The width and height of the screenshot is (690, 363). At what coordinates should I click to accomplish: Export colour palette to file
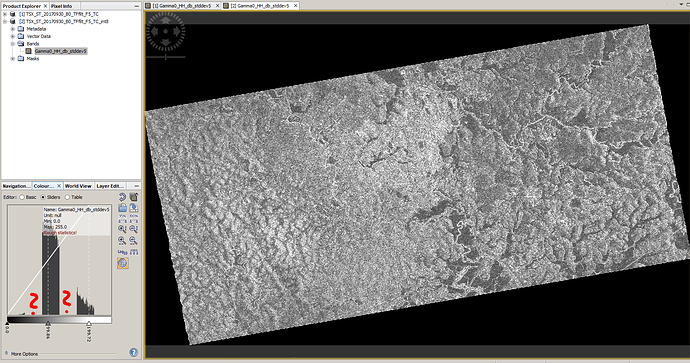coord(134,208)
